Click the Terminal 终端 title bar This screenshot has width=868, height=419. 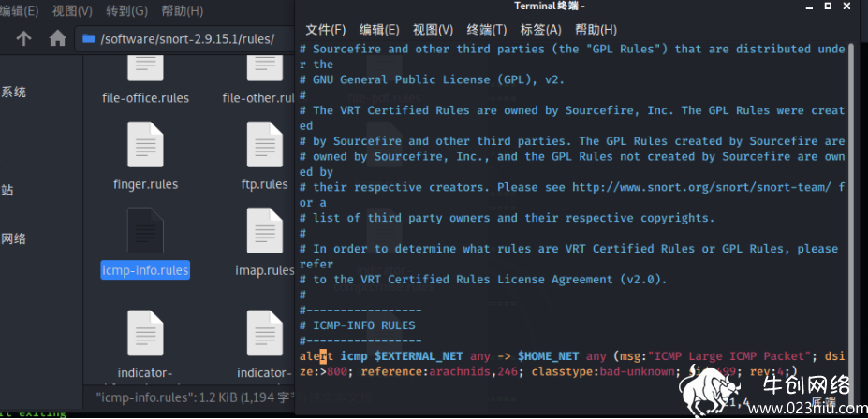pos(549,7)
